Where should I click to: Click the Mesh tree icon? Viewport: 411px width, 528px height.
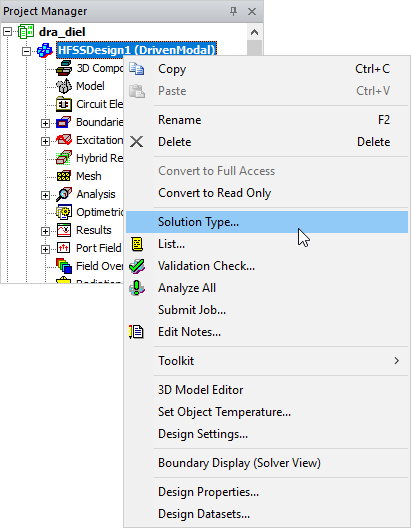click(64, 176)
